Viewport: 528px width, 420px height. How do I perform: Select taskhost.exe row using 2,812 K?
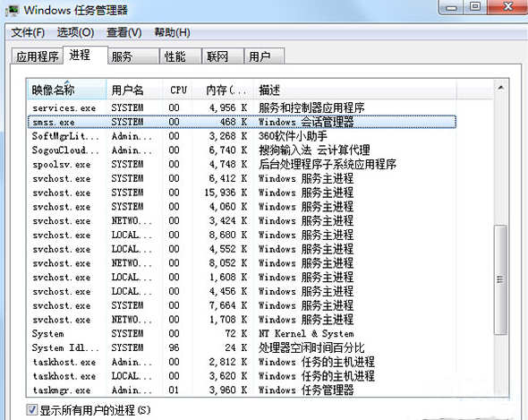click(x=242, y=362)
